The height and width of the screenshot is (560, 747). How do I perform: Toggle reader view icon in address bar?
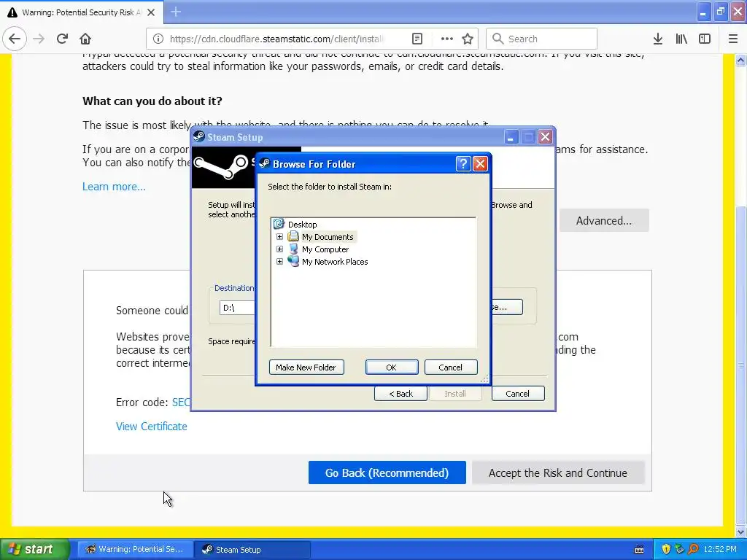point(417,39)
